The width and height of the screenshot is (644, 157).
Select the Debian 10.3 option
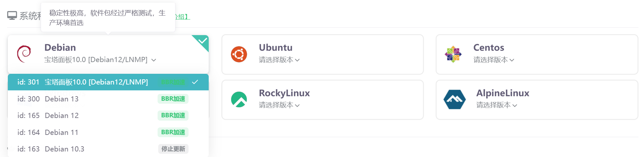64,149
